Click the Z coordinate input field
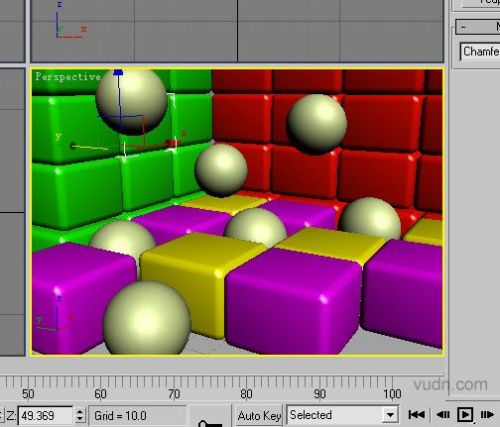This screenshot has height=427, width=500. (45, 416)
